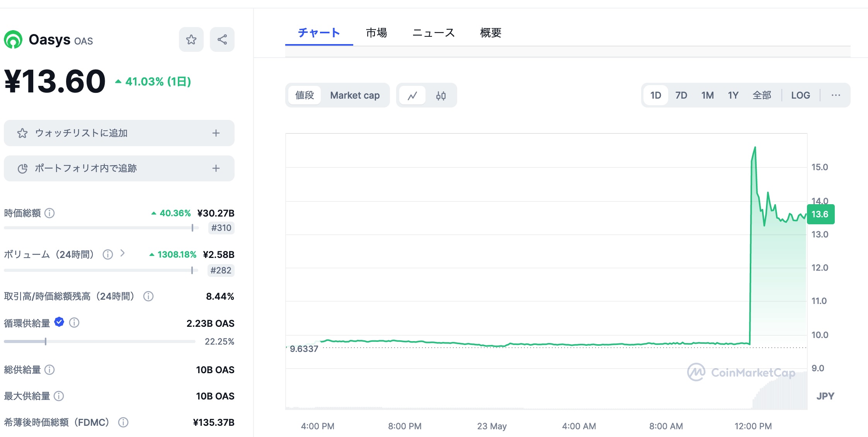The width and height of the screenshot is (868, 437).
Task: Click the 22.25% supply percentage
Action: [x=220, y=341]
